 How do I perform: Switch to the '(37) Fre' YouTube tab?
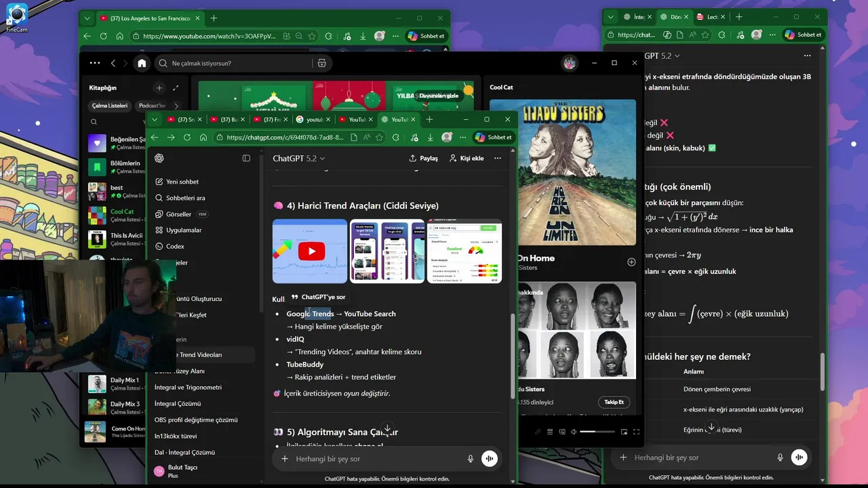point(271,119)
